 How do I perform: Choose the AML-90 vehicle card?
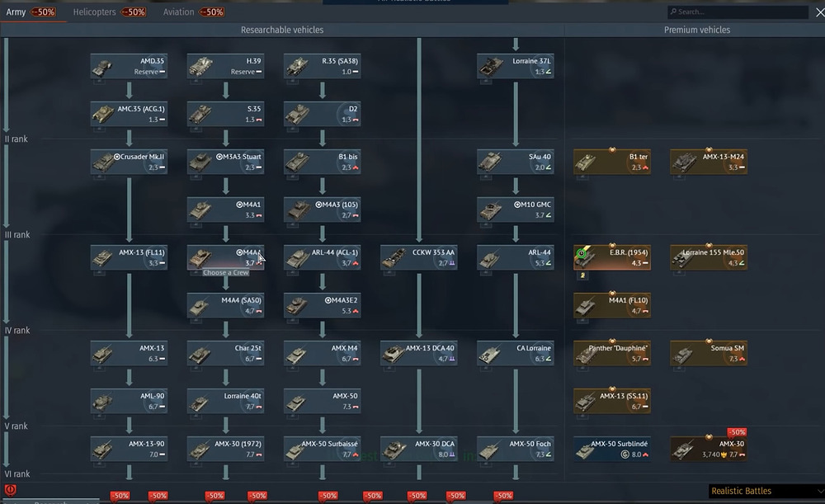click(x=129, y=401)
